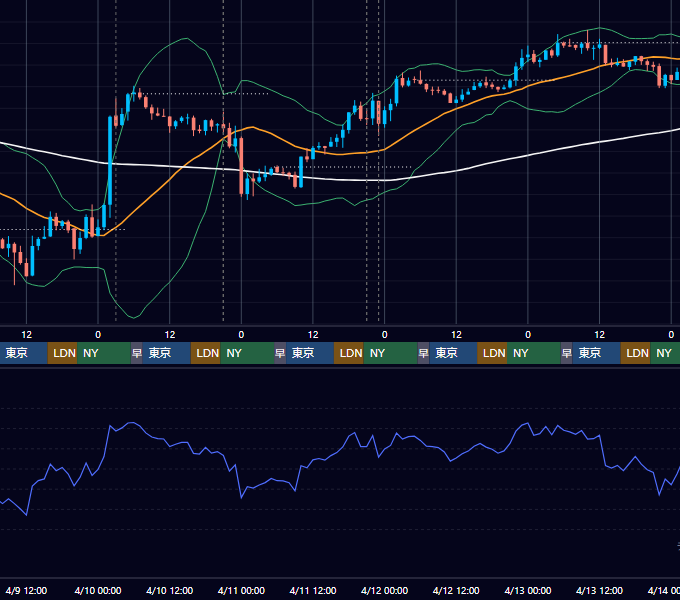The image size is (680, 600).
Task: Click the 4/11 00:00 date label
Action: pyautogui.click(x=241, y=590)
